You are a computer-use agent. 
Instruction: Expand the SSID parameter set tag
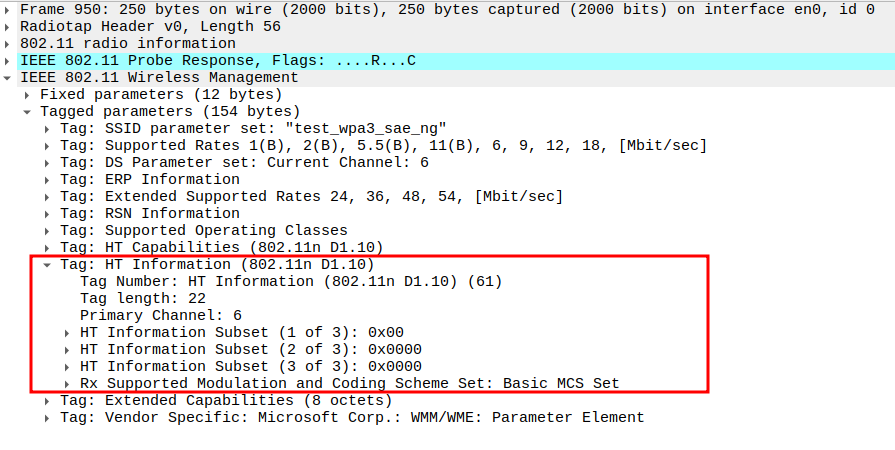pos(48,128)
